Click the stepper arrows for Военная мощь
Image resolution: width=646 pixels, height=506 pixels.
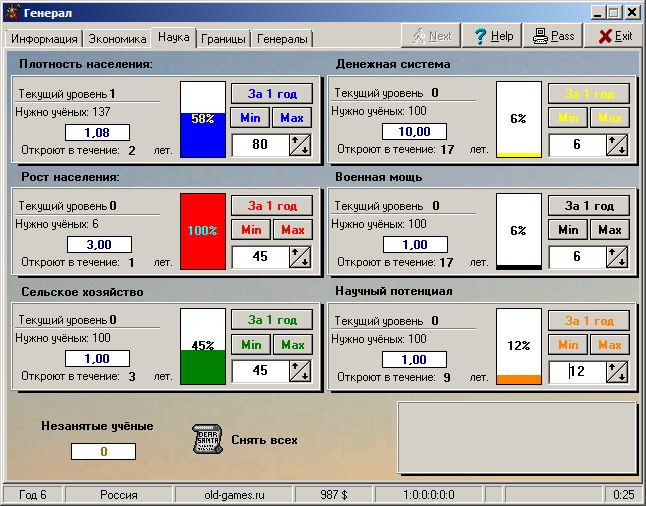tap(617, 257)
